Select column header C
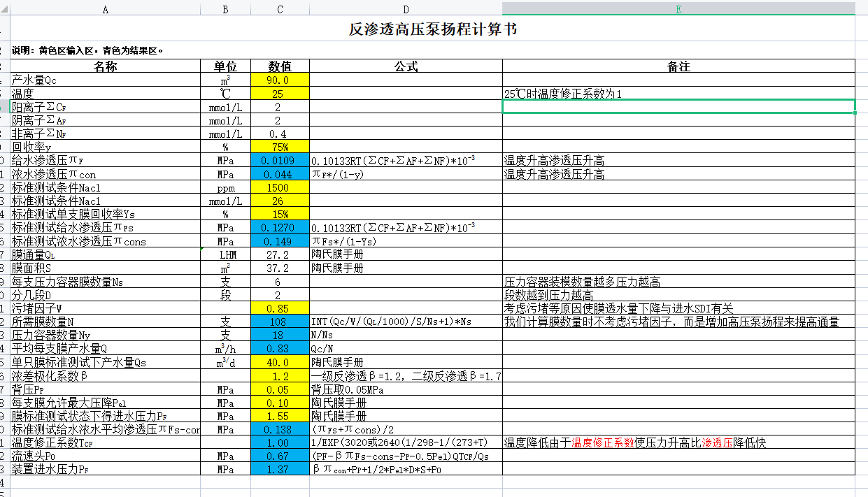868x497 pixels. (x=279, y=10)
